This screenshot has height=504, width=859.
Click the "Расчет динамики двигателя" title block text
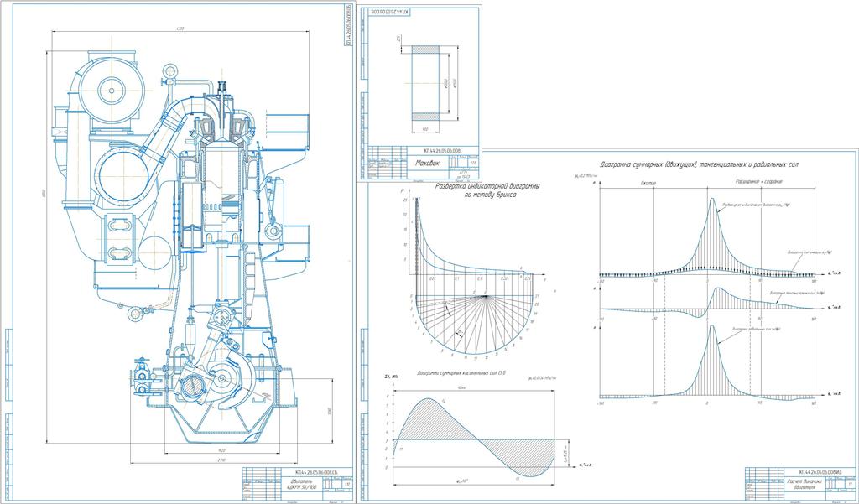804,484
